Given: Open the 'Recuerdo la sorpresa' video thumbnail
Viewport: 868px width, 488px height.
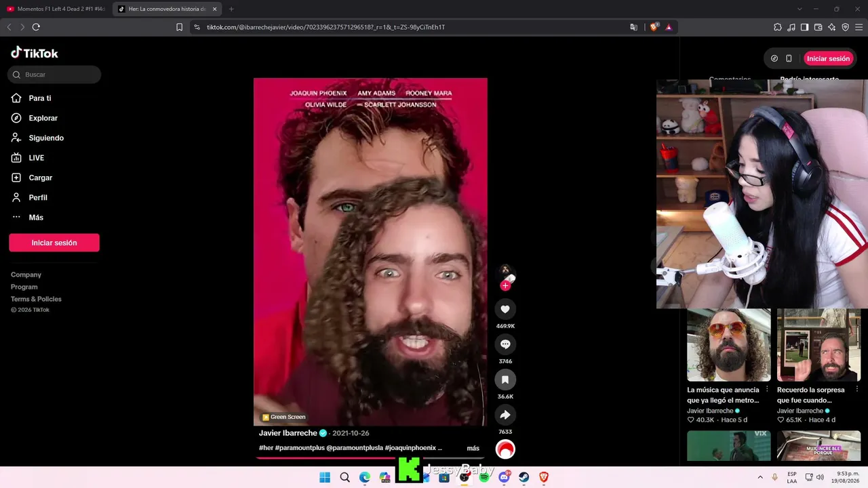Looking at the screenshot, I should coord(818,345).
